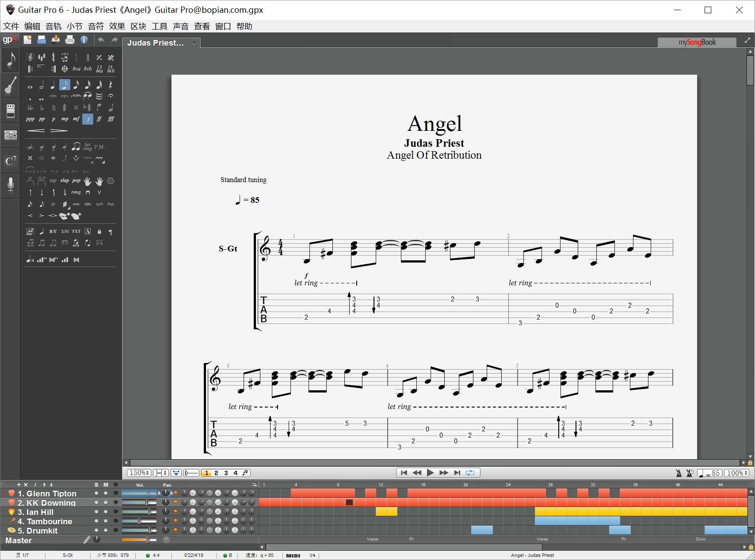Select the half note duration

tap(42, 85)
